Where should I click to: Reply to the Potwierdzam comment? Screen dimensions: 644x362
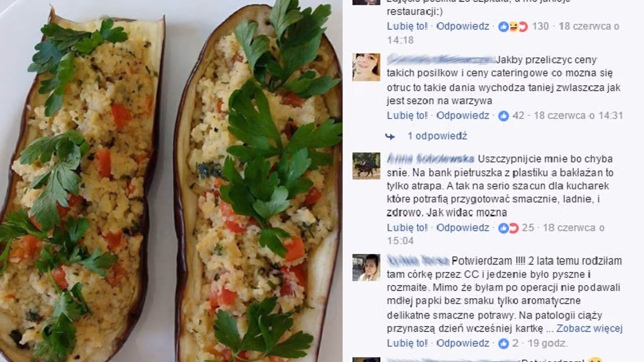tap(463, 343)
